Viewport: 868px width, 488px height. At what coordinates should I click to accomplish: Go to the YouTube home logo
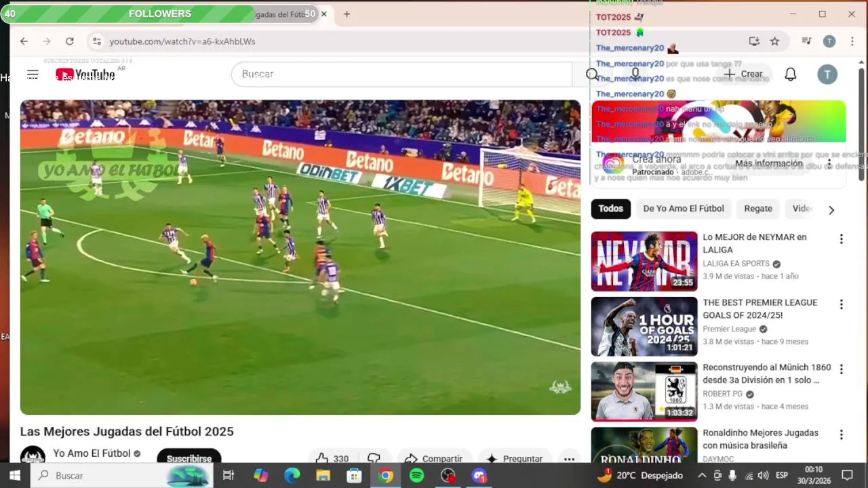point(85,74)
